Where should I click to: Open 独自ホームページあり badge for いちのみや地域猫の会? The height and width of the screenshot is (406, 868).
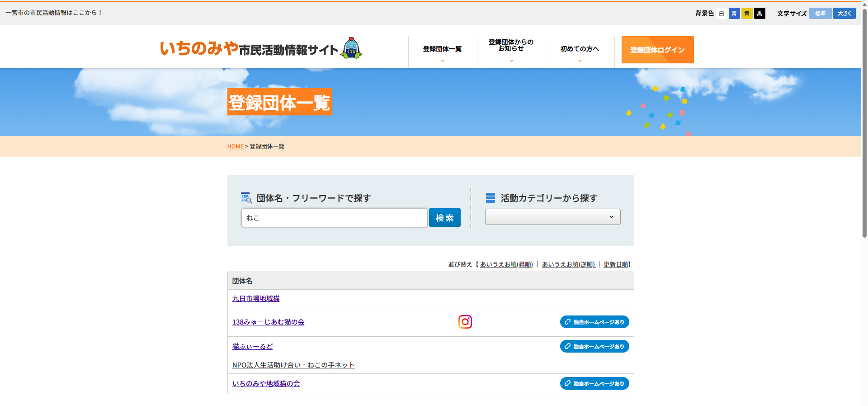594,383
